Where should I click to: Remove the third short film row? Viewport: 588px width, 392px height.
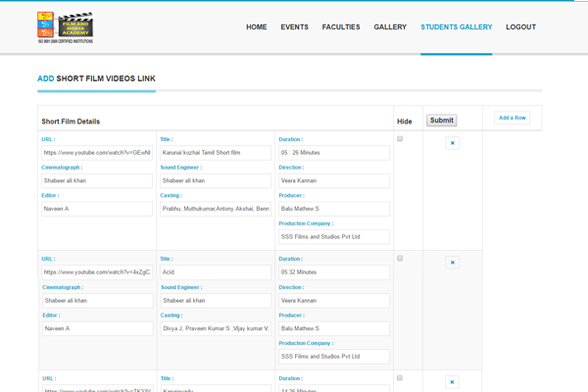tap(452, 381)
